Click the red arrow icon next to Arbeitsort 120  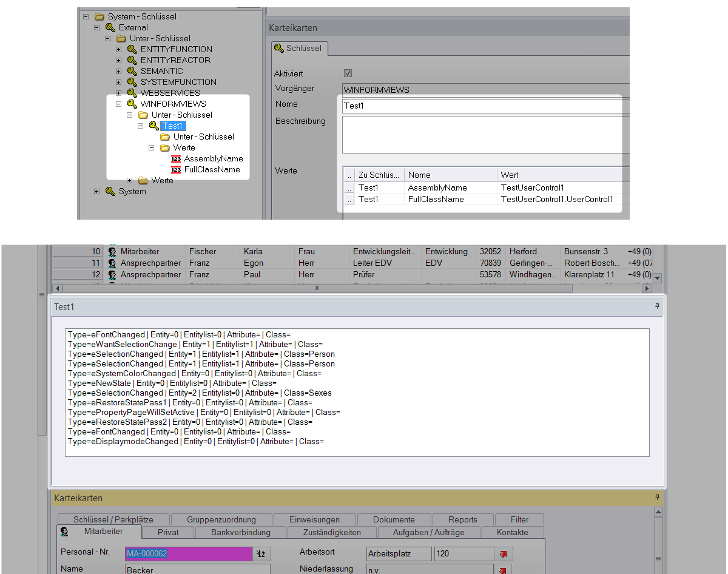click(x=504, y=553)
